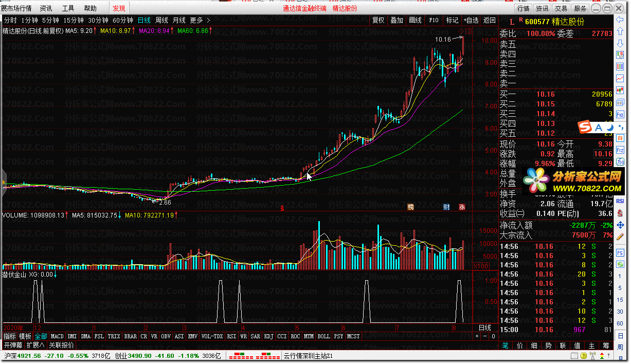The image size is (631, 364).
Task: Select the 周线 weekly period
Action: pyautogui.click(x=161, y=20)
